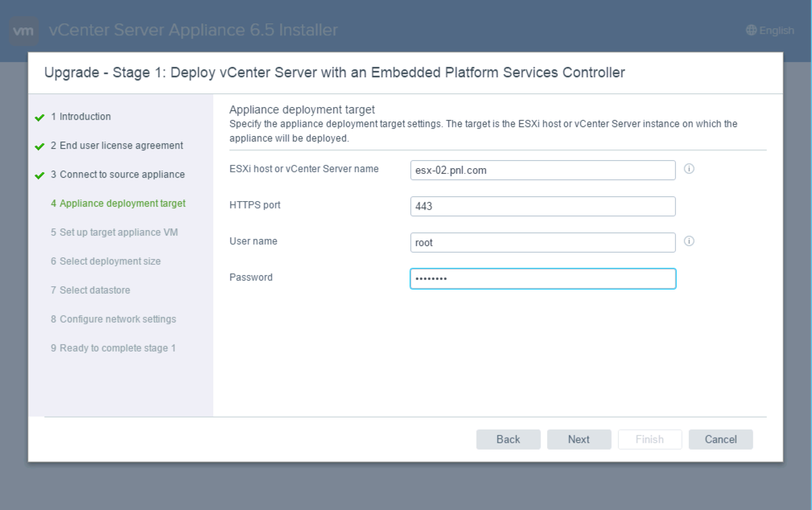Click the 'User name' label
812x510 pixels.
click(x=253, y=241)
